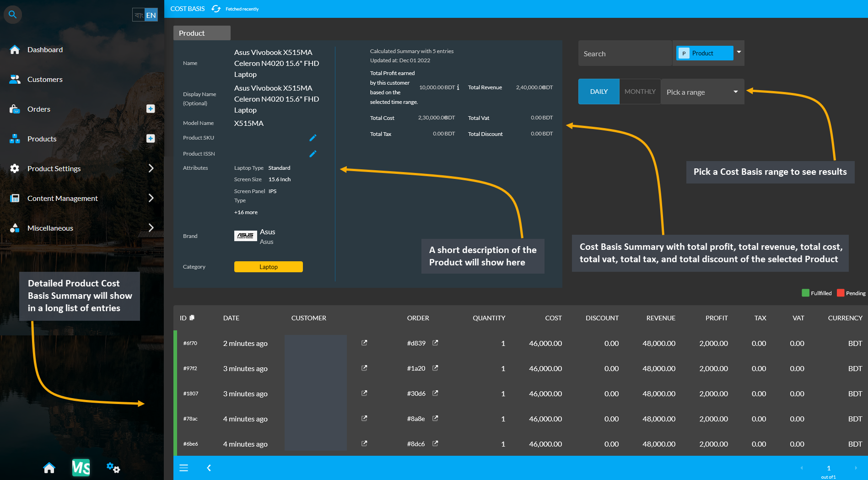
Task: Click the Search input field
Action: [625, 54]
